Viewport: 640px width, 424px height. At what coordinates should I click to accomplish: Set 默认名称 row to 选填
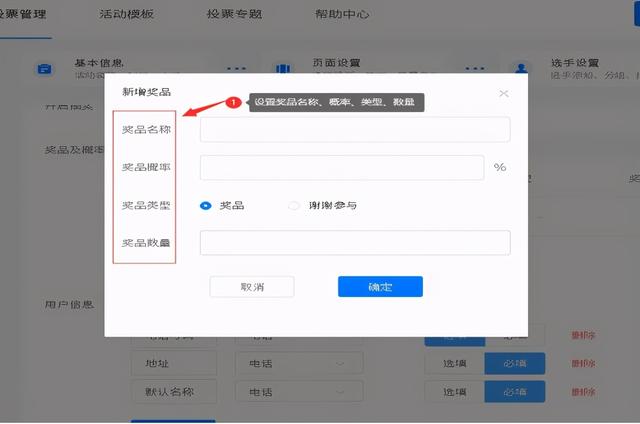[455, 392]
